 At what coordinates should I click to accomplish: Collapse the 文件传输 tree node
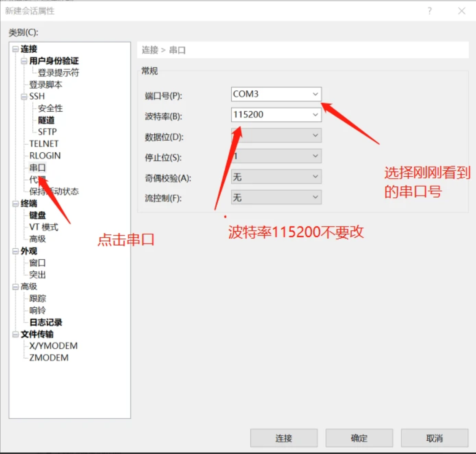(x=16, y=334)
